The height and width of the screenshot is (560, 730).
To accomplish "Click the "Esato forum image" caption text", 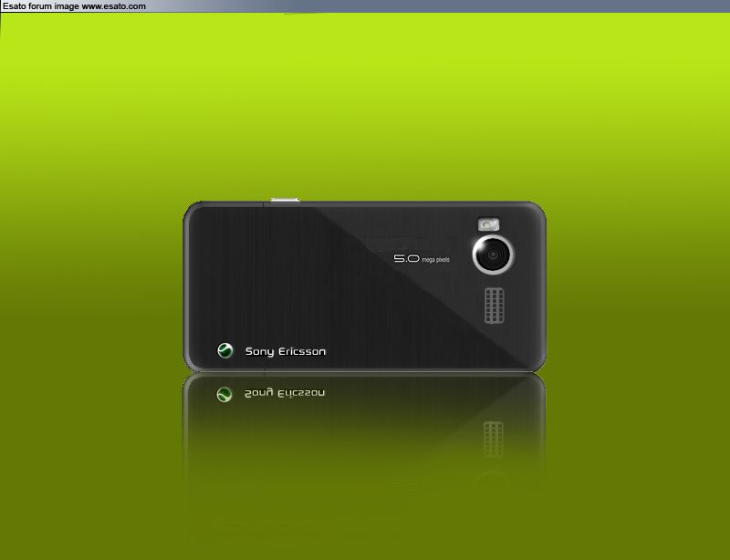I will [40, 5].
